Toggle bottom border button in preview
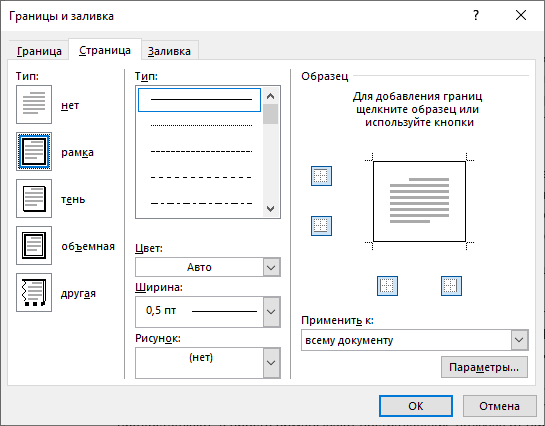Viewport: 545px width, 426px height. (x=321, y=226)
